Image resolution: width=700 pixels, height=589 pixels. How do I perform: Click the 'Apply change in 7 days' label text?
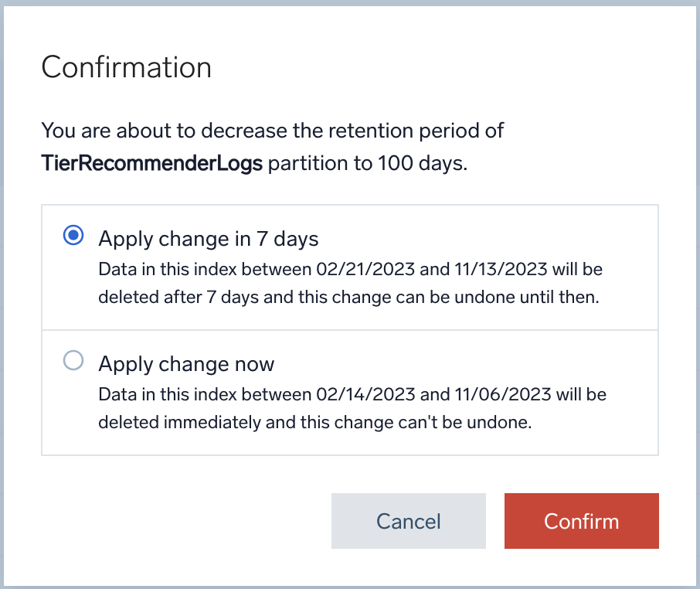[208, 239]
